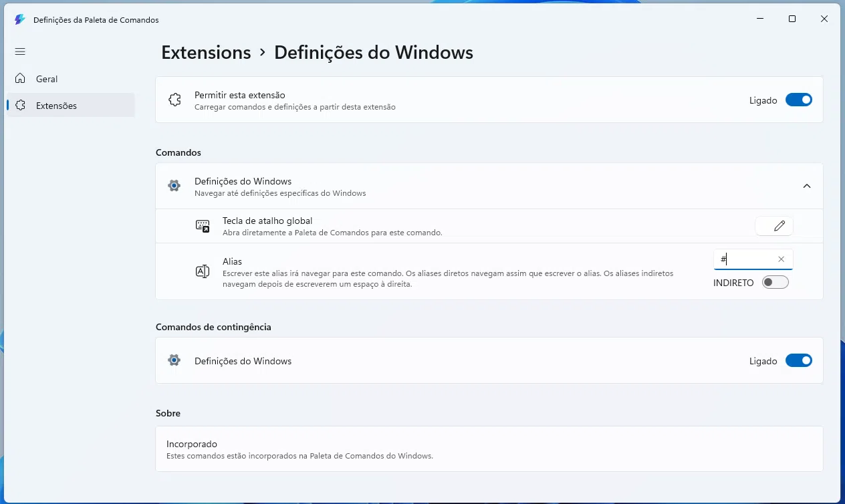The image size is (845, 504).
Task: Toggle the Permitir esta extensão switch
Action: [799, 100]
